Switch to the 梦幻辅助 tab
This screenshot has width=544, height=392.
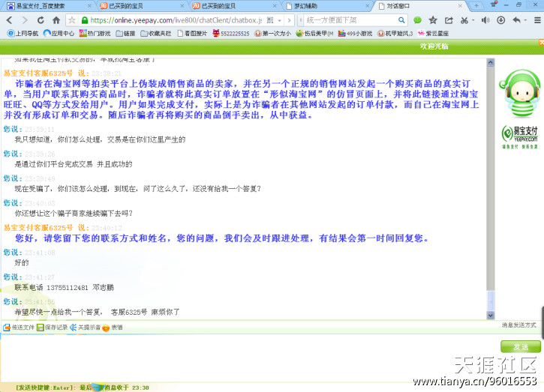tap(326, 6)
